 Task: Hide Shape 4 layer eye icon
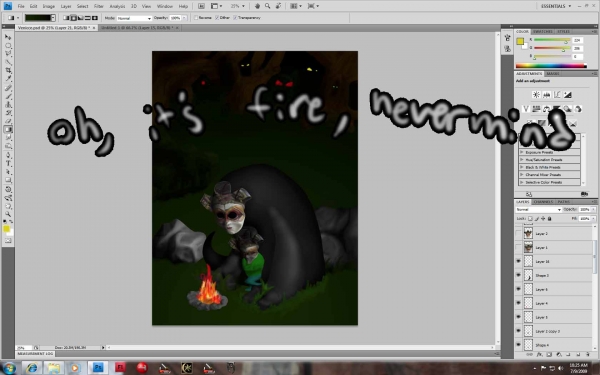pos(518,345)
